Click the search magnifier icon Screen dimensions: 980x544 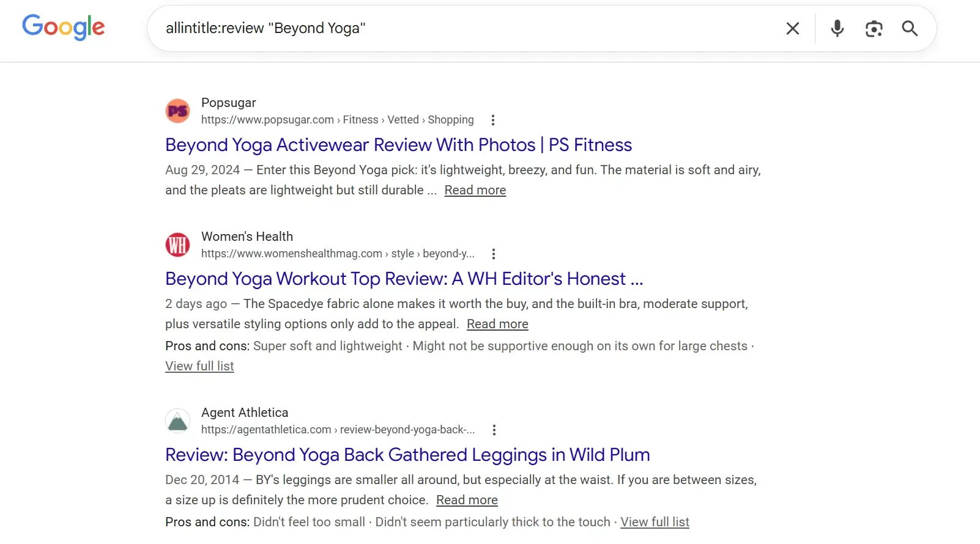click(x=910, y=28)
